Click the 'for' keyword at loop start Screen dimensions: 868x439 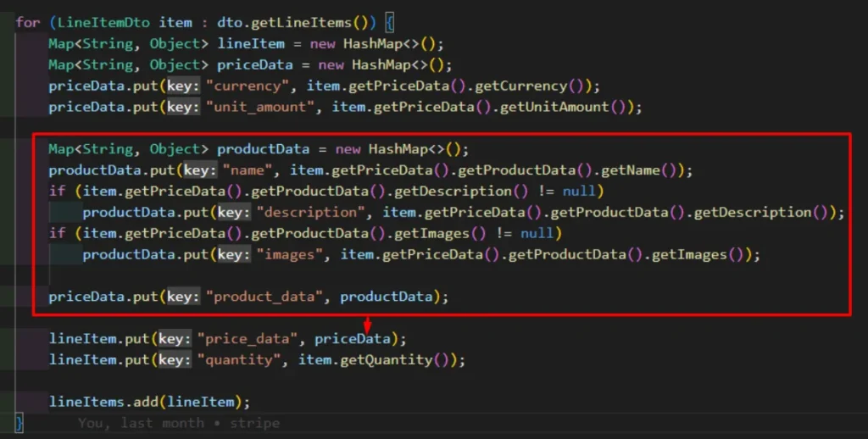27,23
